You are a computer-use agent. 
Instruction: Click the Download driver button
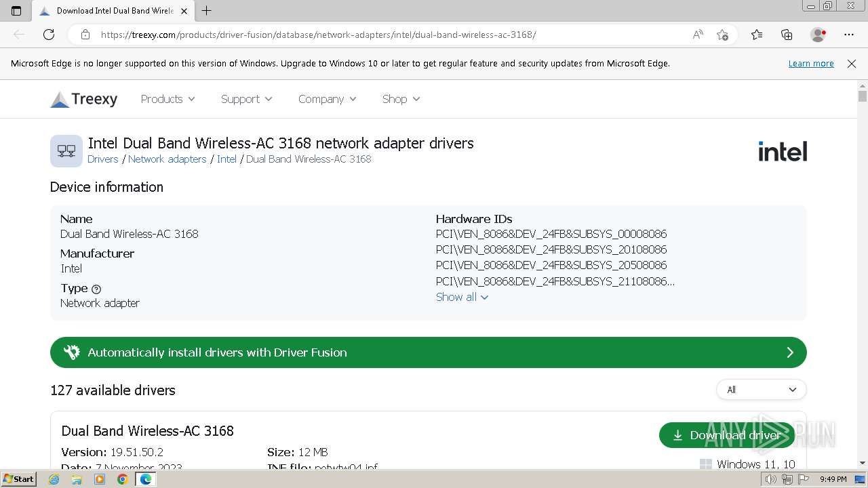click(x=727, y=435)
